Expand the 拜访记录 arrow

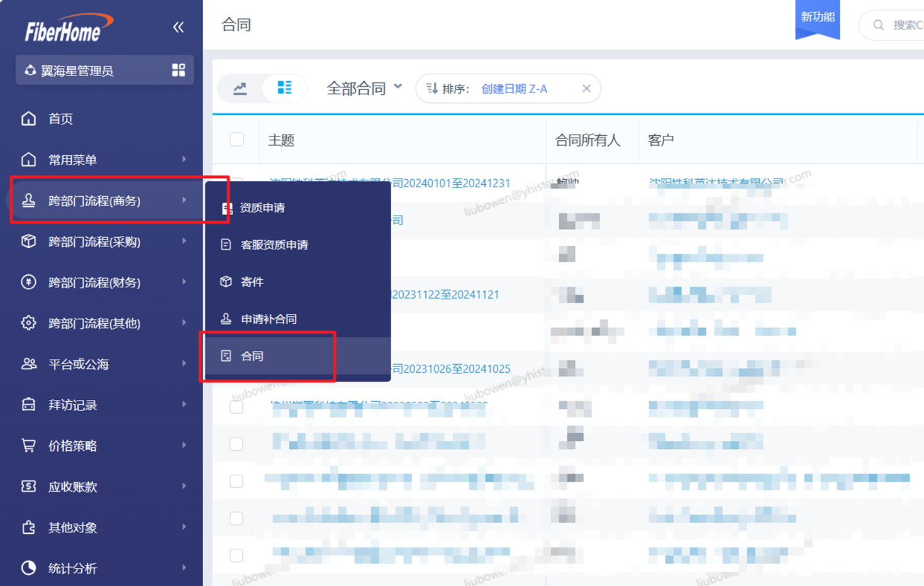[x=184, y=404]
